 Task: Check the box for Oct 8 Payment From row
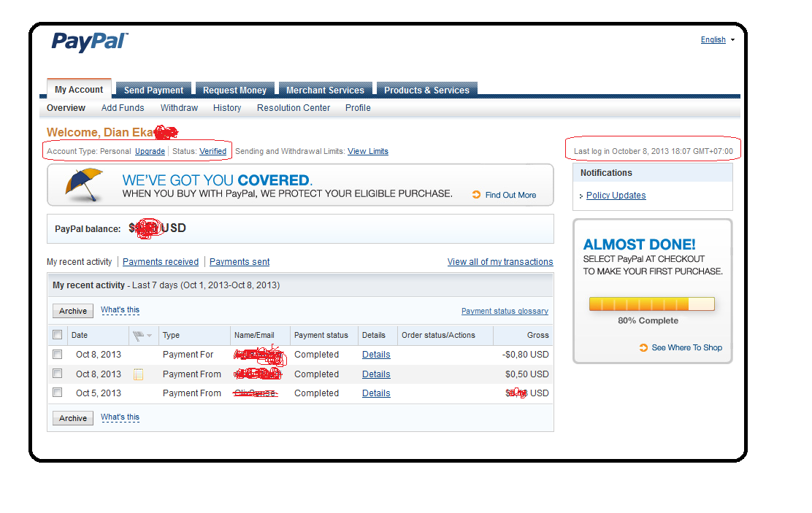[58, 373]
